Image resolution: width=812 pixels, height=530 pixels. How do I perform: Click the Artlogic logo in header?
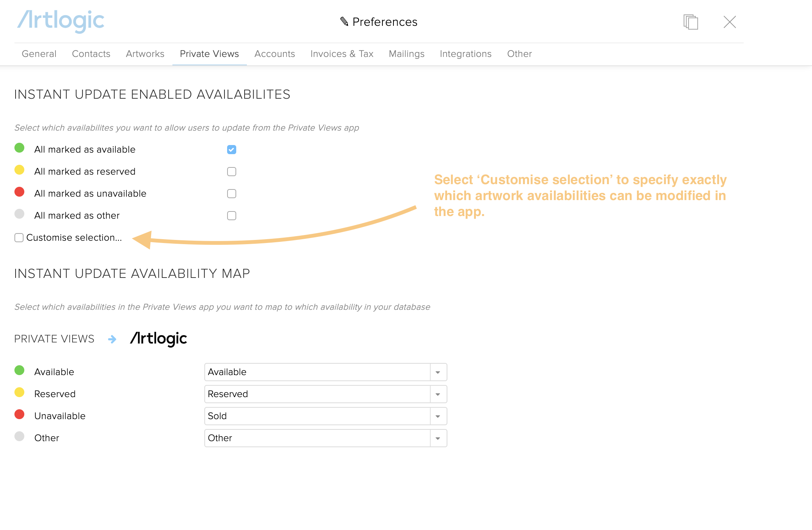[61, 21]
